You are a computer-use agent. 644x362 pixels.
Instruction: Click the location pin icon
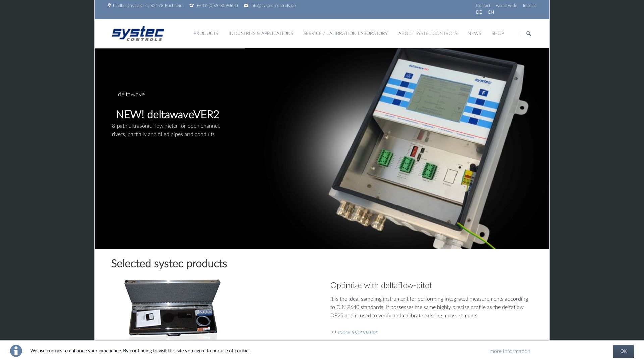coord(109,5)
